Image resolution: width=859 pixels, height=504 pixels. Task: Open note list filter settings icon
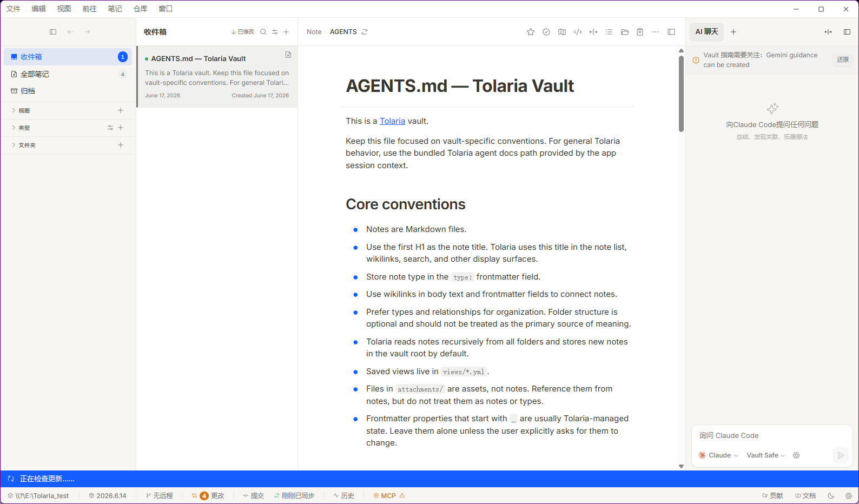(x=275, y=32)
